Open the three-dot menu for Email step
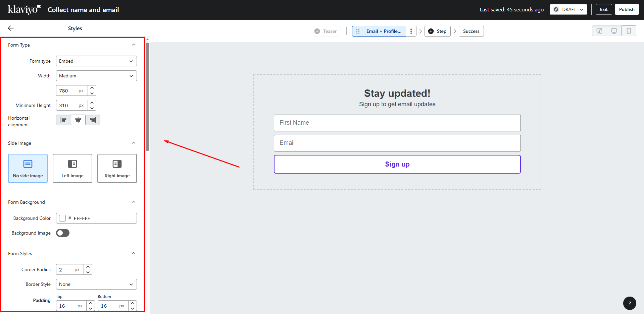This screenshot has height=314, width=644. click(411, 31)
